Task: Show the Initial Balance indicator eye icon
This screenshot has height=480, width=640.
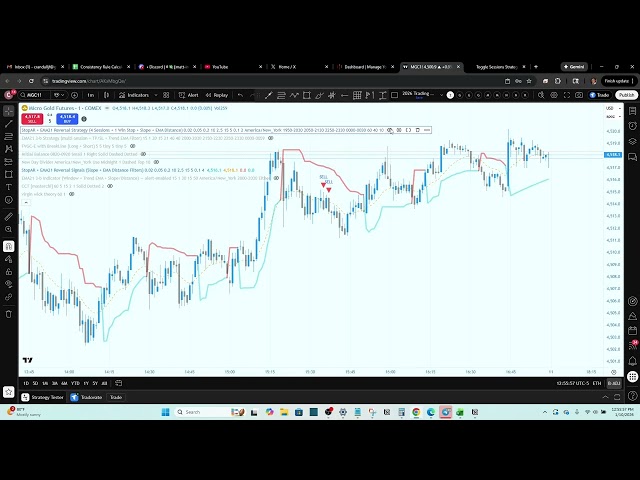Action: [143, 154]
